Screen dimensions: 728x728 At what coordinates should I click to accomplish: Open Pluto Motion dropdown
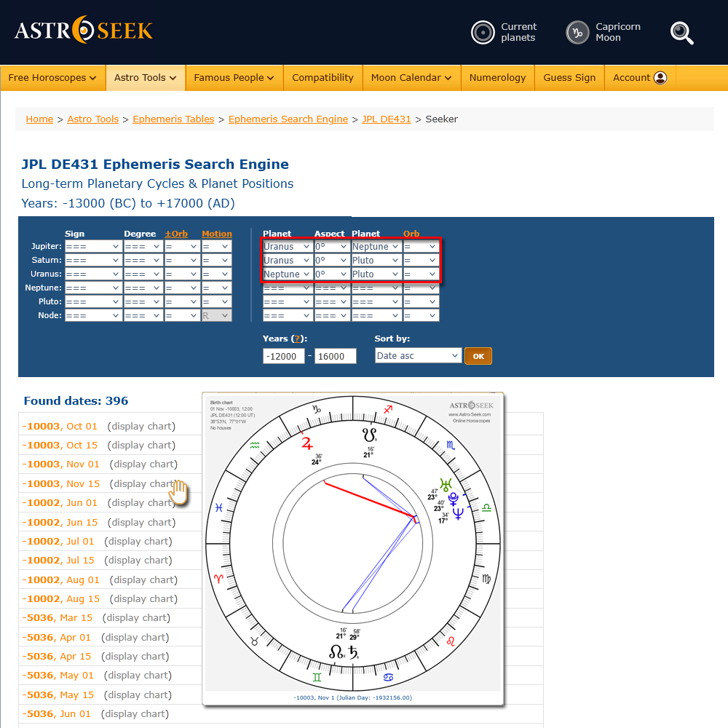[216, 302]
